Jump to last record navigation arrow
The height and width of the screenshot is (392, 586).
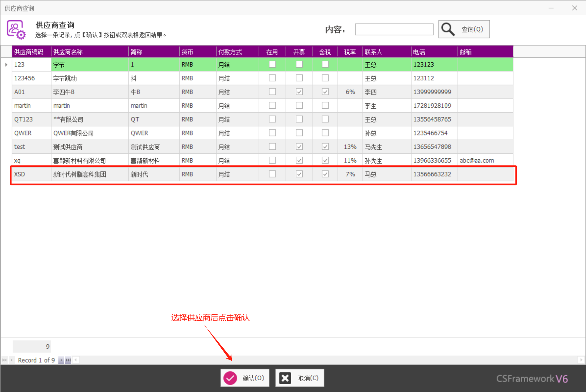[68, 360]
